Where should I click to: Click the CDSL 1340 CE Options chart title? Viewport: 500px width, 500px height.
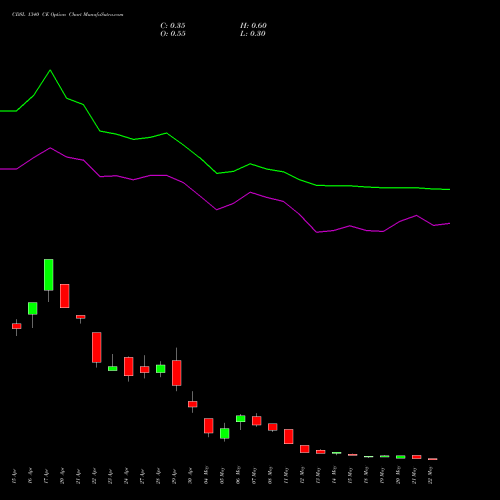67,15
